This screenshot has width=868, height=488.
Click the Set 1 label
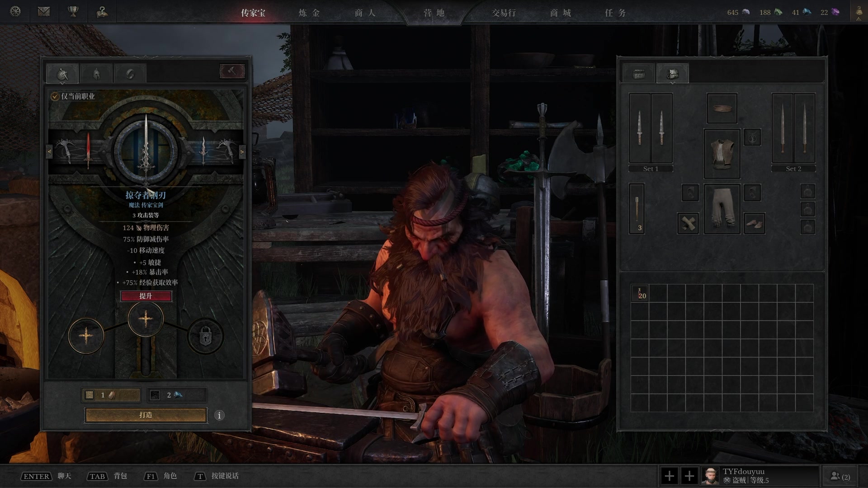pos(651,169)
